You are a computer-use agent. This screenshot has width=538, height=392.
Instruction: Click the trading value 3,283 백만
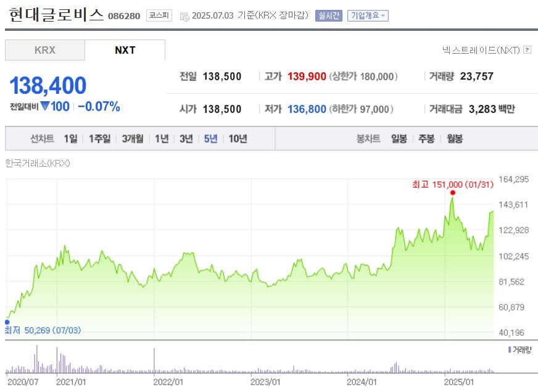[492, 109]
